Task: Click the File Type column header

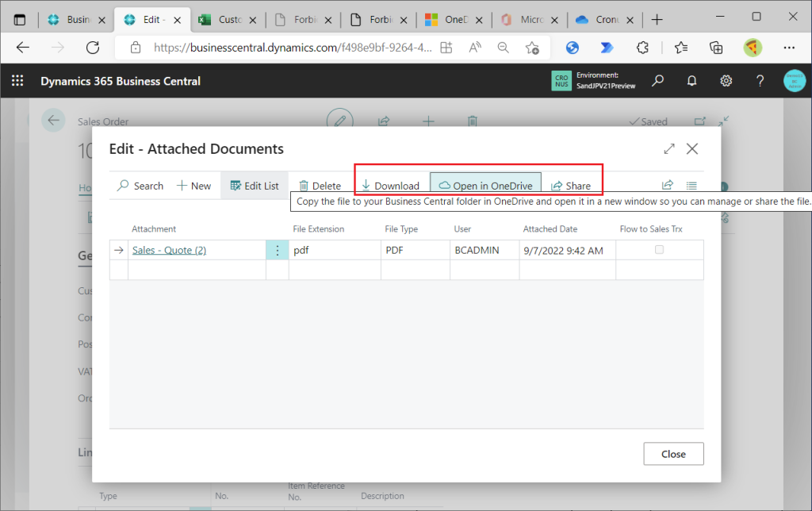Action: [x=401, y=229]
